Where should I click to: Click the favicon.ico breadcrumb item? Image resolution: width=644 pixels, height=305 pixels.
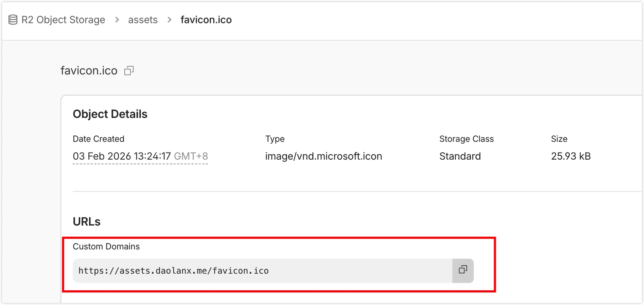(x=206, y=20)
